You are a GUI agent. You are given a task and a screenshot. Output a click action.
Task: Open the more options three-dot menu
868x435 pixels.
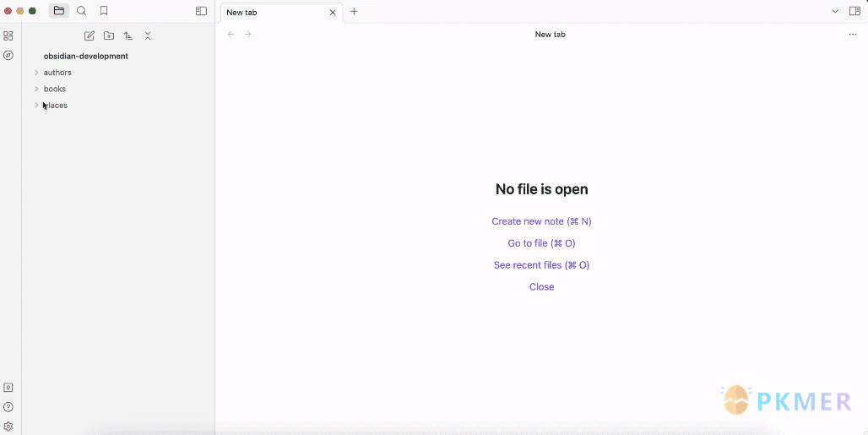[x=853, y=35]
